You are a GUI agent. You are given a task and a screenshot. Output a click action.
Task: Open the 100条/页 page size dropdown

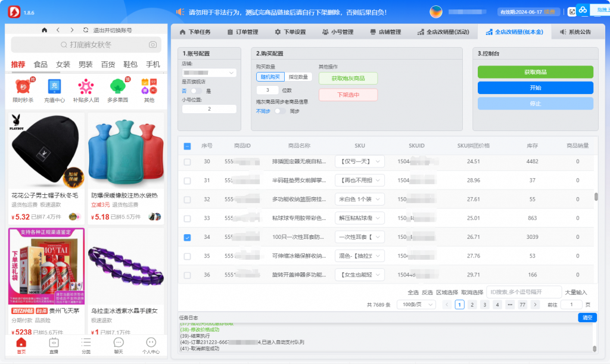[x=416, y=304]
